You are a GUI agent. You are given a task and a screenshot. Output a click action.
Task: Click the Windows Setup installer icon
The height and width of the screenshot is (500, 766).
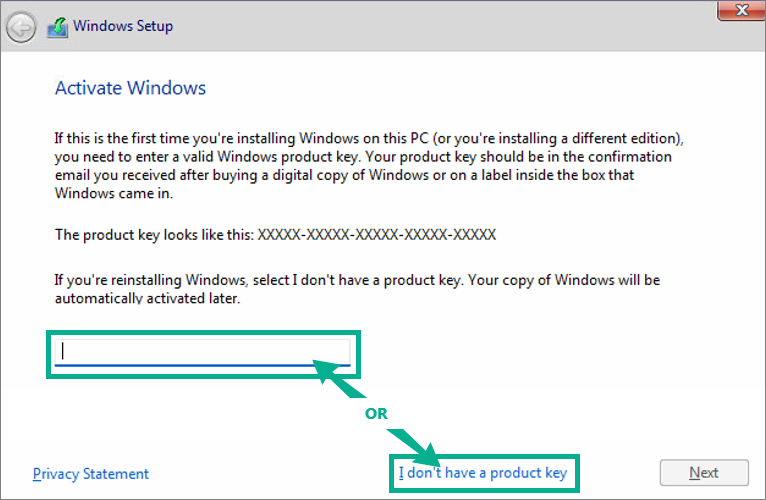(x=58, y=27)
